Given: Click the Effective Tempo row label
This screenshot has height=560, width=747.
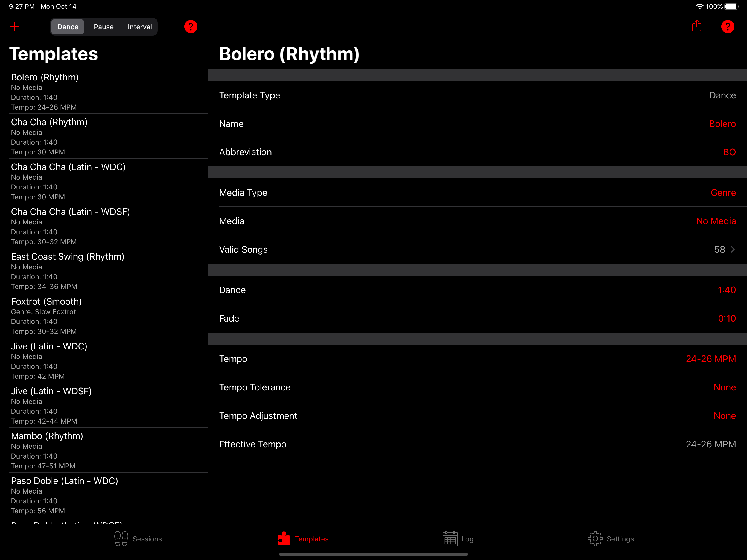Looking at the screenshot, I should pyautogui.click(x=253, y=444).
